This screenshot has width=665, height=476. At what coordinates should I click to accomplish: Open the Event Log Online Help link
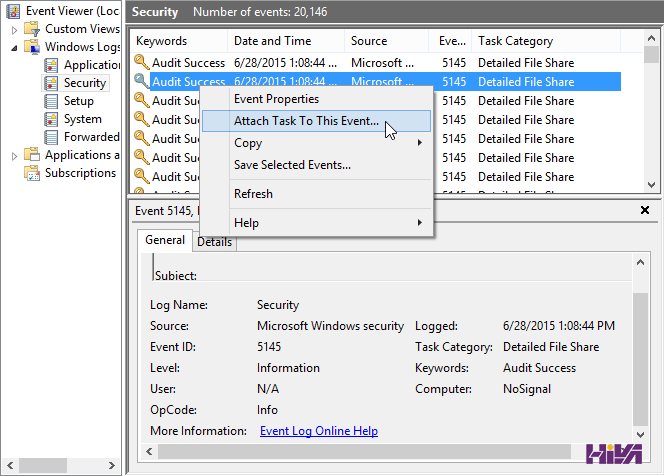[x=318, y=431]
